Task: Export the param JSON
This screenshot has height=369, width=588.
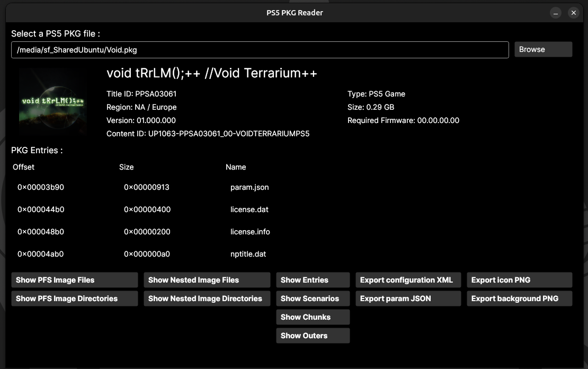Action: pyautogui.click(x=408, y=298)
